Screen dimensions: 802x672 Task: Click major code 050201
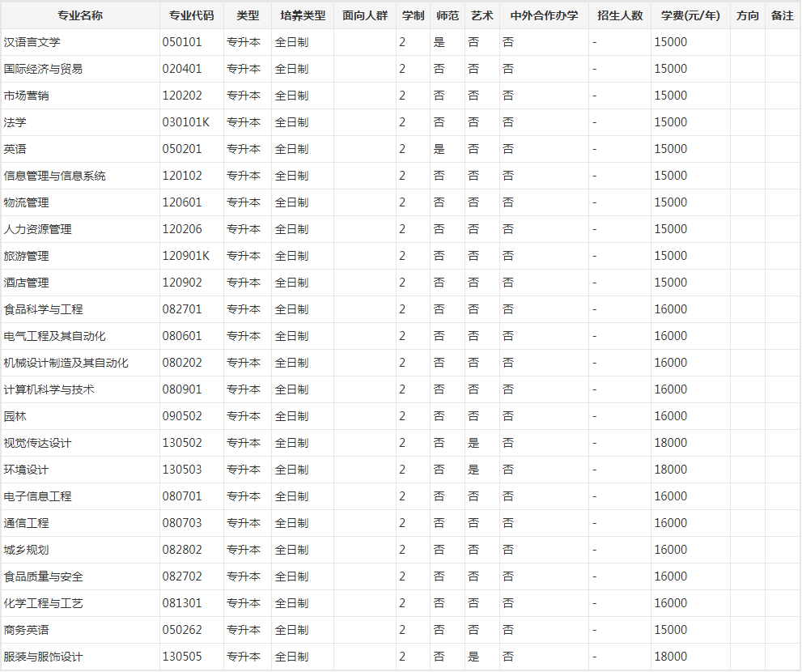click(x=182, y=149)
